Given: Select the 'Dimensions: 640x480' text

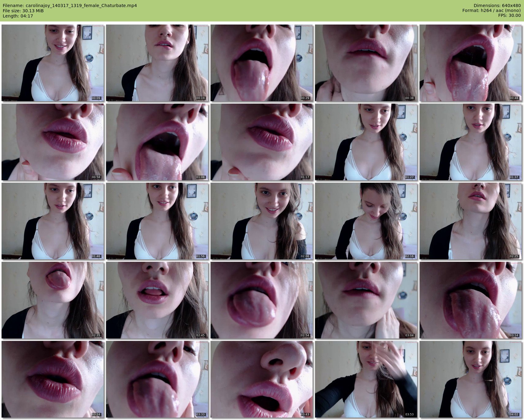Looking at the screenshot, I should point(497,6).
